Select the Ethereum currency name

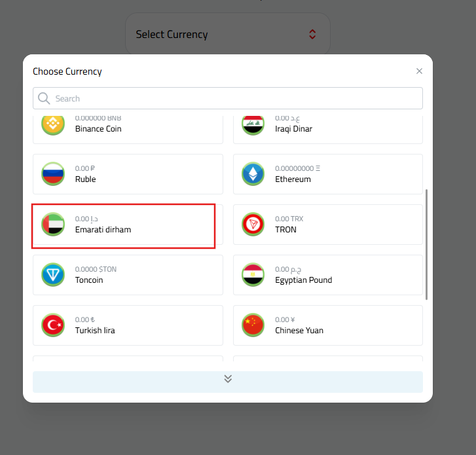coord(293,179)
